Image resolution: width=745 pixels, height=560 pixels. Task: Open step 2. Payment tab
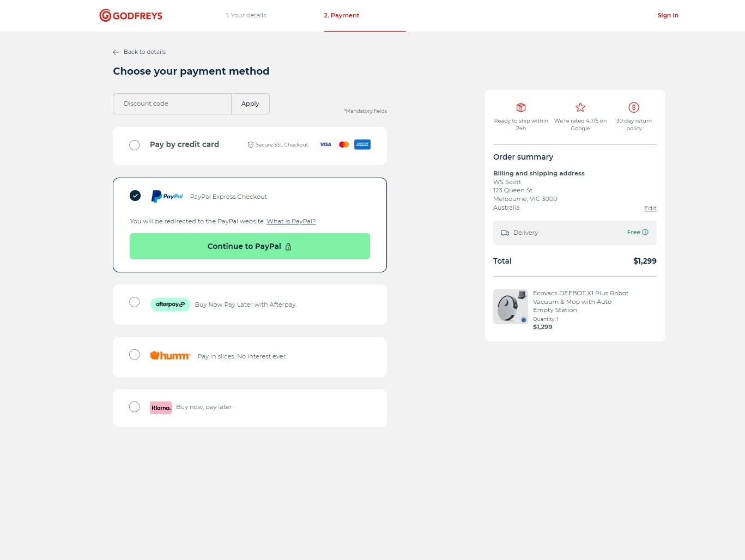click(x=342, y=15)
